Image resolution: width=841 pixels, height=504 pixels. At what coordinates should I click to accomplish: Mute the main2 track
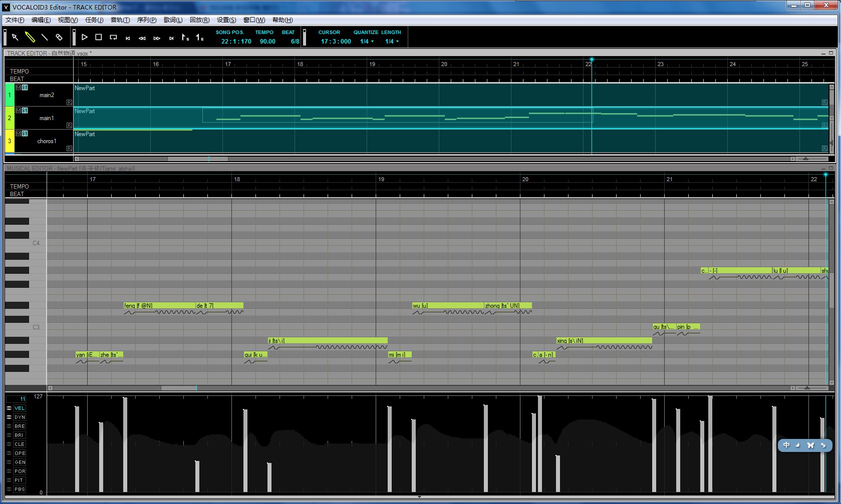click(x=19, y=87)
